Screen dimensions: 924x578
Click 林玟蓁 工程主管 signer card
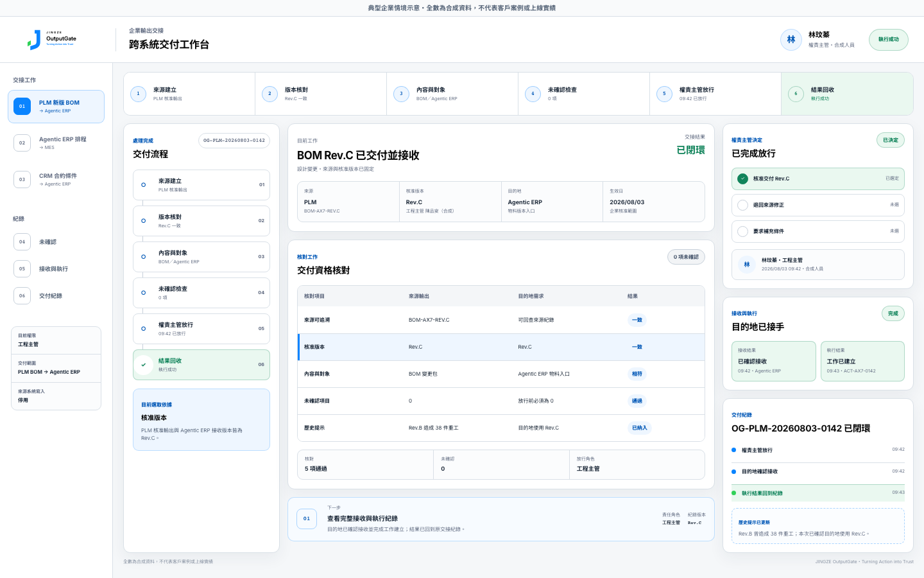[818, 265]
